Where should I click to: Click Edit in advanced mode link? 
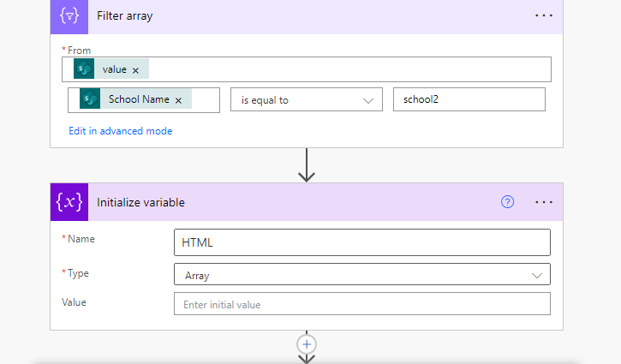click(x=121, y=131)
